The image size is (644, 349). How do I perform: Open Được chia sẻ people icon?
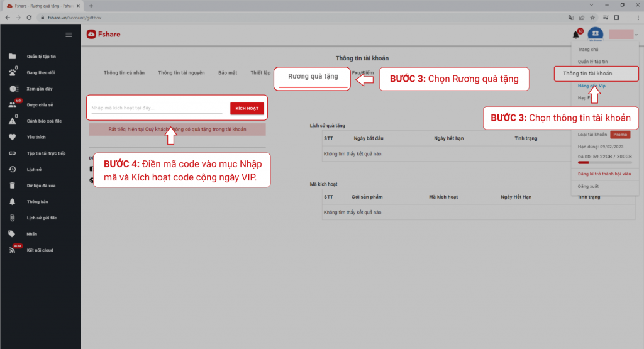[x=13, y=104]
